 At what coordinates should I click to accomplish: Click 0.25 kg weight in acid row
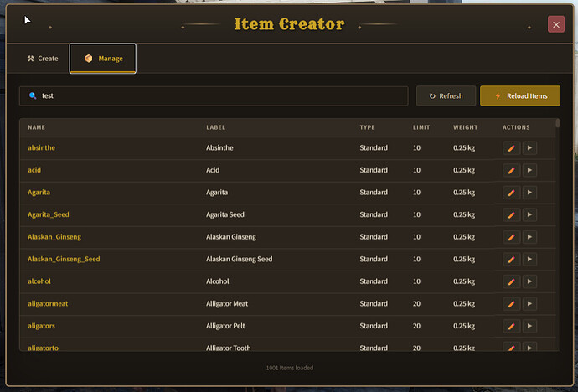(464, 170)
